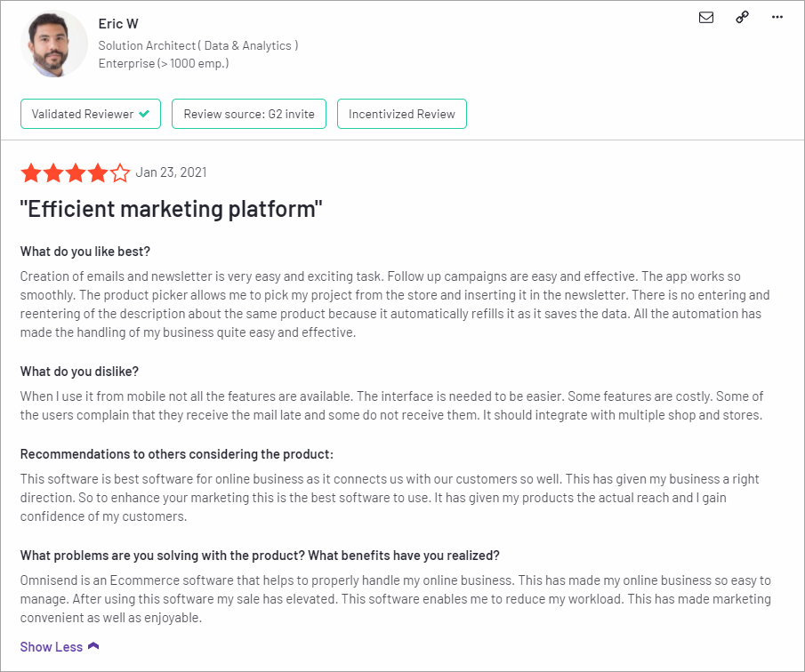
Task: Click the Review source: G2 invite badge
Action: coord(249,114)
